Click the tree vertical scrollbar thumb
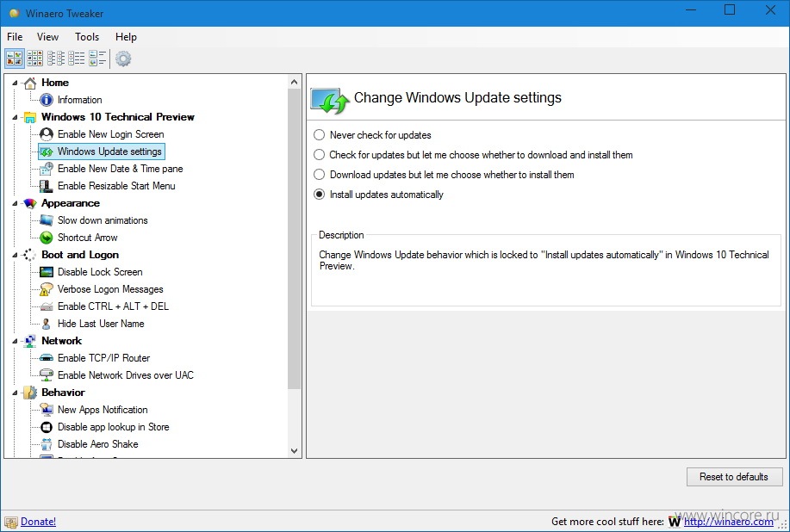790x532 pixels. pyautogui.click(x=295, y=239)
